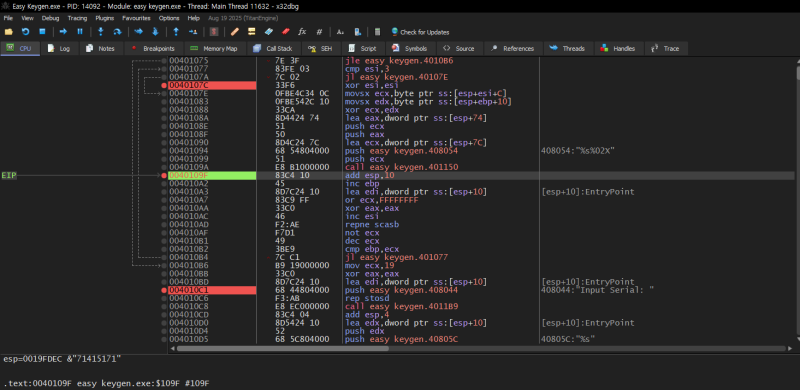Image resolution: width=800 pixels, height=390 pixels.
Task: Restart the debugged program
Action: [25, 32]
